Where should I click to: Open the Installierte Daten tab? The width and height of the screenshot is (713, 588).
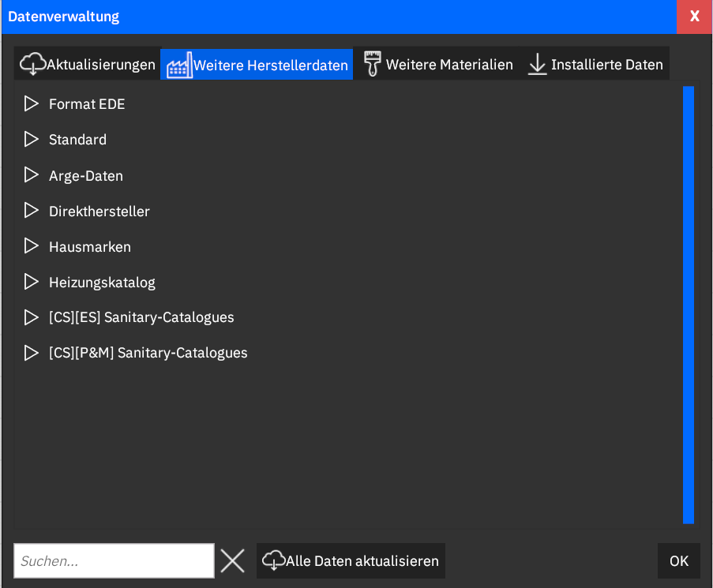coord(595,64)
